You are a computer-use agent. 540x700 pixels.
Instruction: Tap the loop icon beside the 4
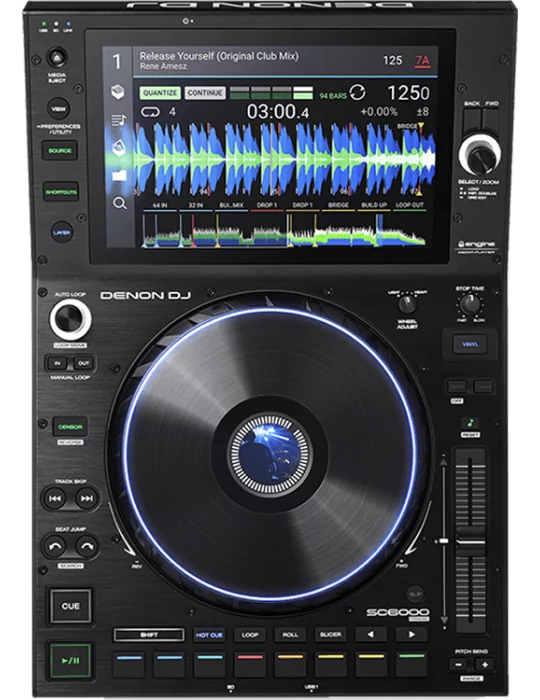coord(150,111)
